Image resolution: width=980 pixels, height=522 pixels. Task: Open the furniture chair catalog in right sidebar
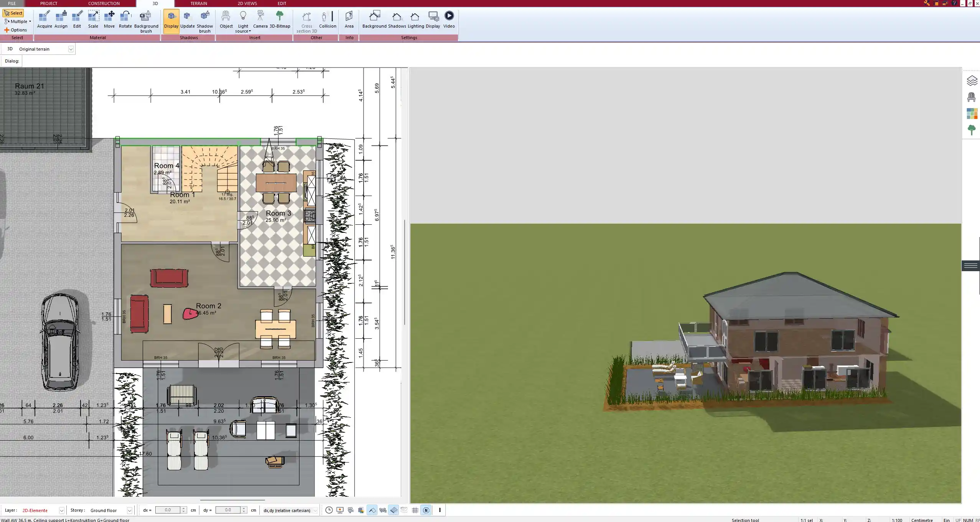tap(972, 97)
